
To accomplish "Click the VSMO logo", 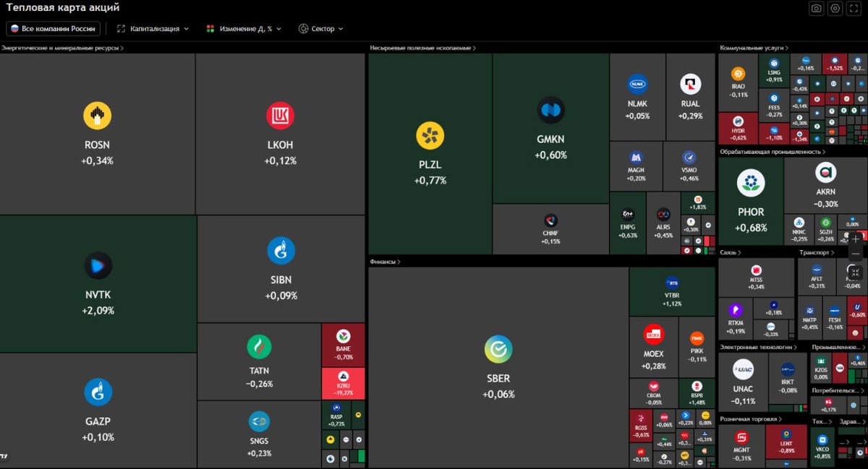I will (x=689, y=158).
